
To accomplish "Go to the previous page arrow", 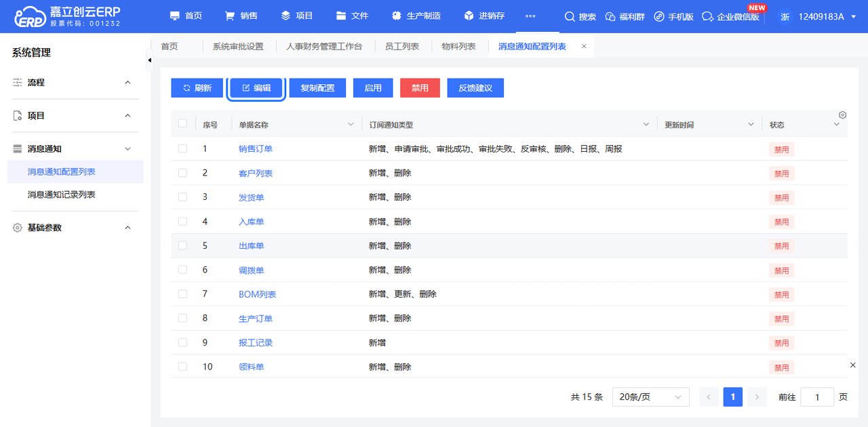I will pyautogui.click(x=709, y=397).
